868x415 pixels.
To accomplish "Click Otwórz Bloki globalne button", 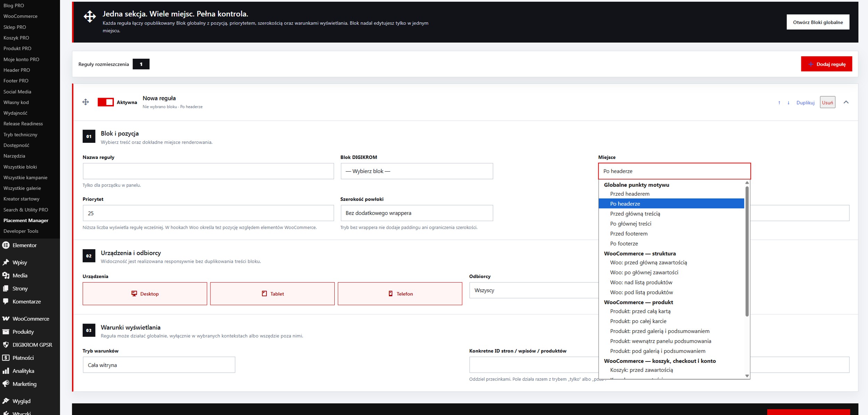I will pyautogui.click(x=818, y=22).
